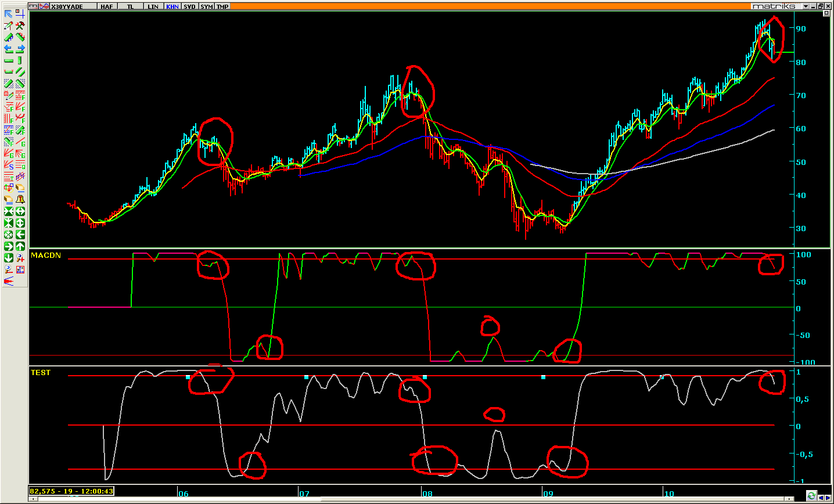The height and width of the screenshot is (504, 834).
Task: Toggle the KHN chart mode
Action: pyautogui.click(x=172, y=6)
